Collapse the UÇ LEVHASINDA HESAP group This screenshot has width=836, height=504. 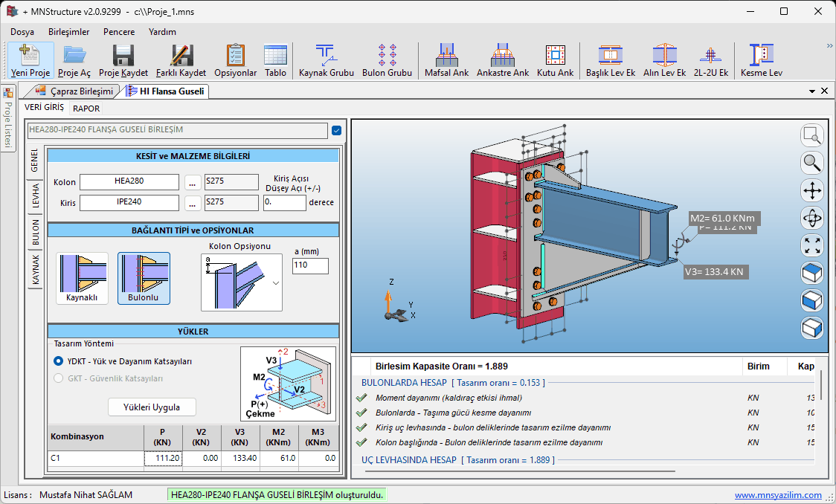coord(458,460)
